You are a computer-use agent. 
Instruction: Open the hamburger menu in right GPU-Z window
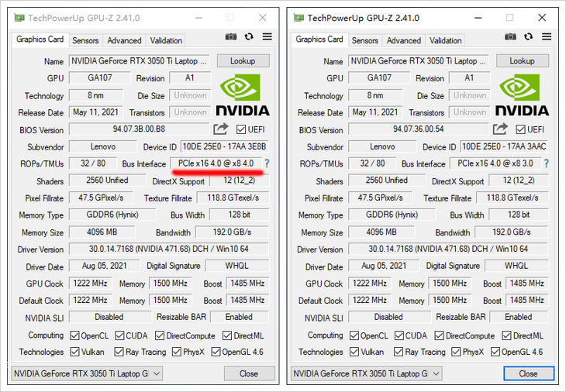coord(547,36)
